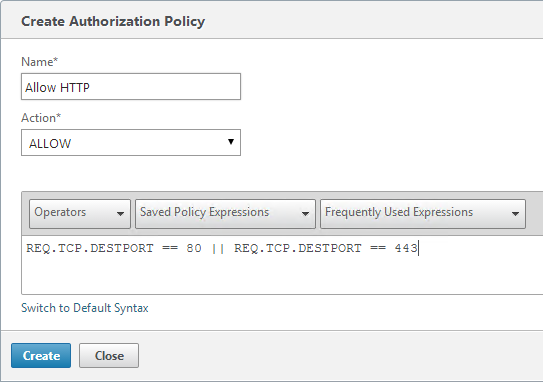Image resolution: width=543 pixels, height=382 pixels.
Task: Click the Action* field label
Action: coord(41,118)
